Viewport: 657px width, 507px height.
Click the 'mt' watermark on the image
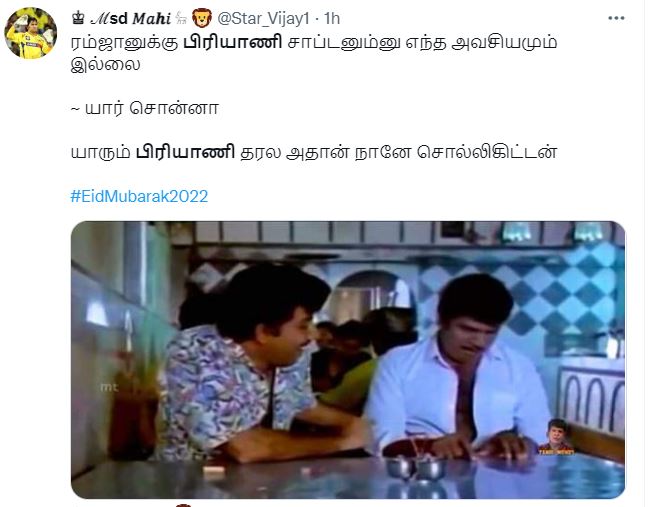(109, 387)
